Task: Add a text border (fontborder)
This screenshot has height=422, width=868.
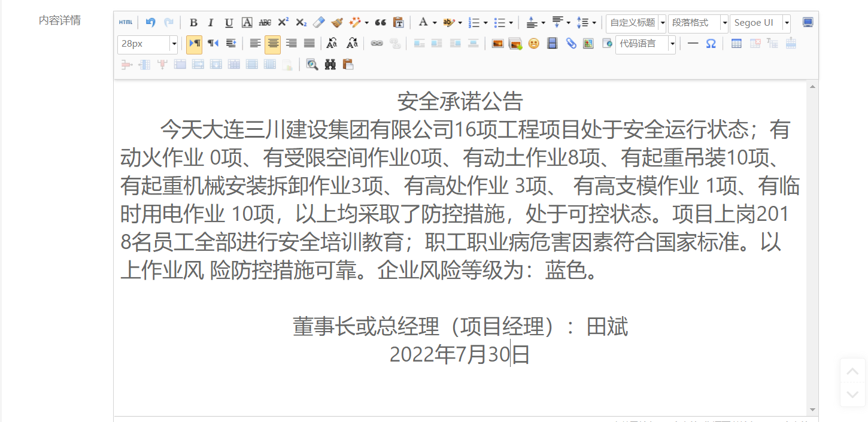Action: (247, 23)
